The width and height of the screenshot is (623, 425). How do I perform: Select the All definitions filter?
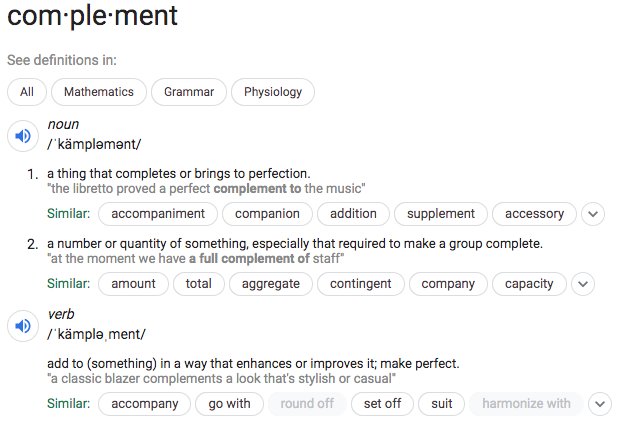click(x=27, y=92)
